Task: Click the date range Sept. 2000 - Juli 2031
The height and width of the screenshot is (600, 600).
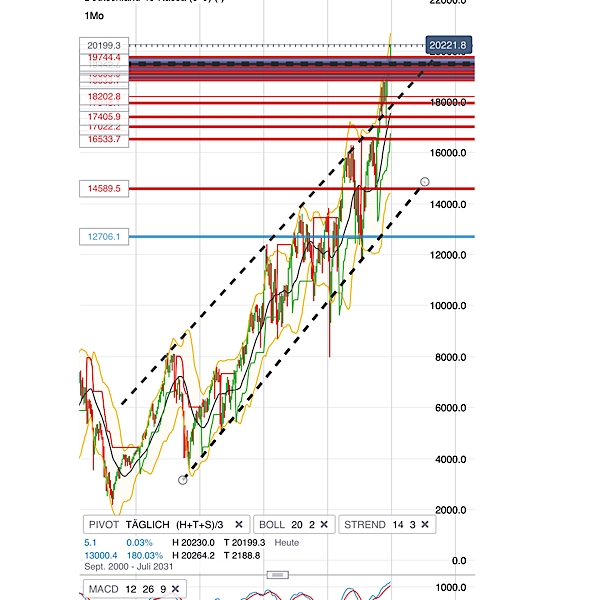Action: pos(129,567)
